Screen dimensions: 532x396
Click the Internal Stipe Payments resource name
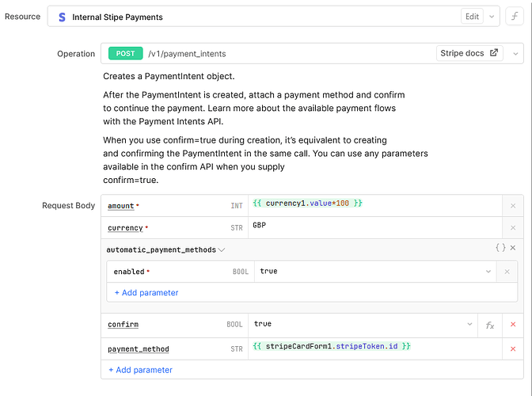[117, 17]
